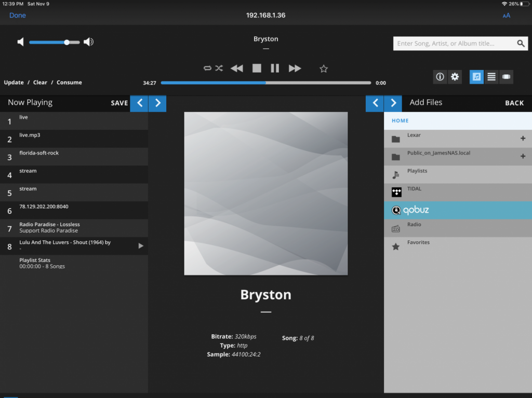
Task: Click the battery status icon
Action: tap(525, 4)
